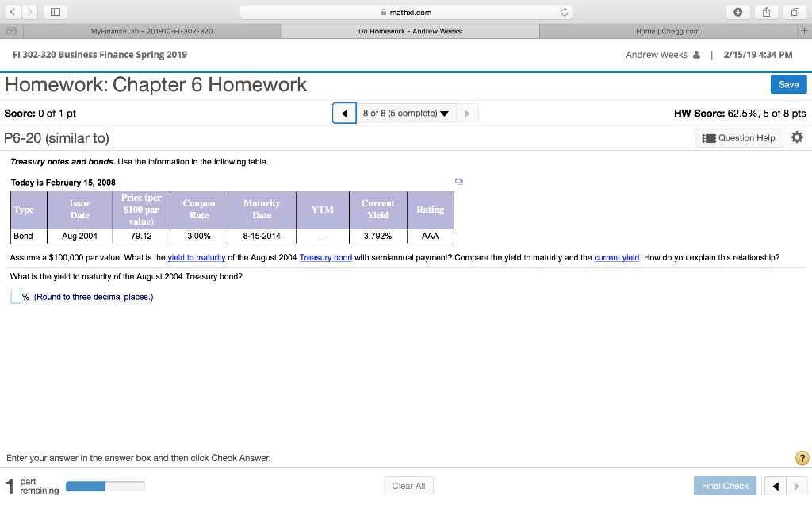Open the plus button to add a tab
The width and height of the screenshot is (812, 508).
click(805, 30)
